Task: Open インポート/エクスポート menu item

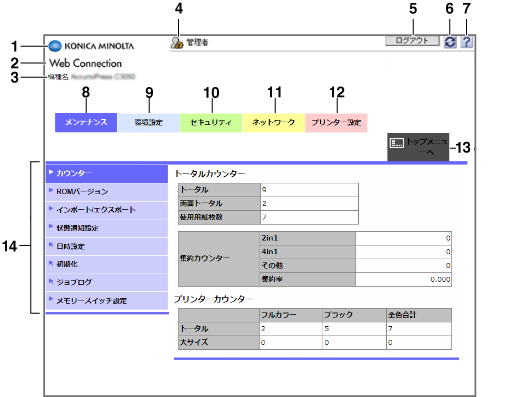Action: tap(107, 210)
